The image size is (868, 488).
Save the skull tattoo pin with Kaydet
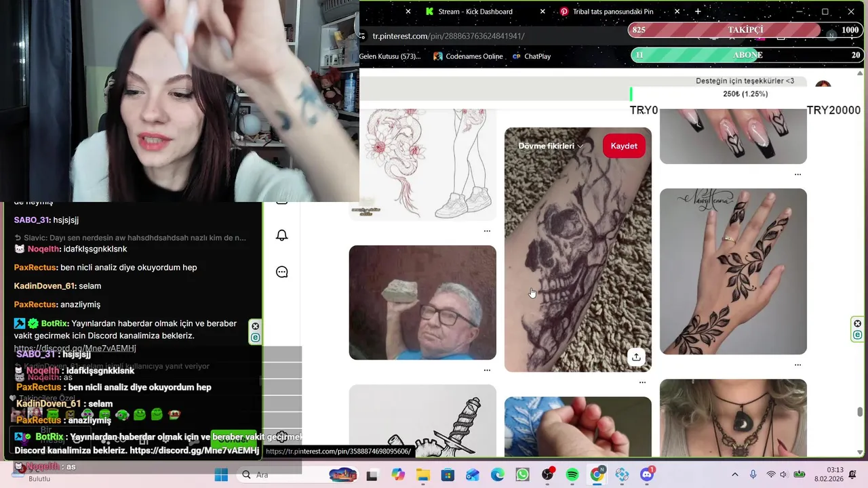[x=624, y=146]
